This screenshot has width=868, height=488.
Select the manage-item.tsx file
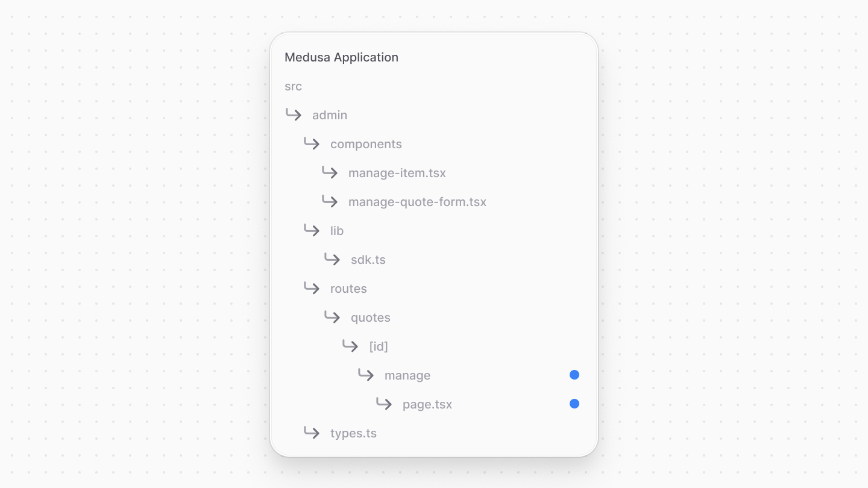tap(397, 173)
